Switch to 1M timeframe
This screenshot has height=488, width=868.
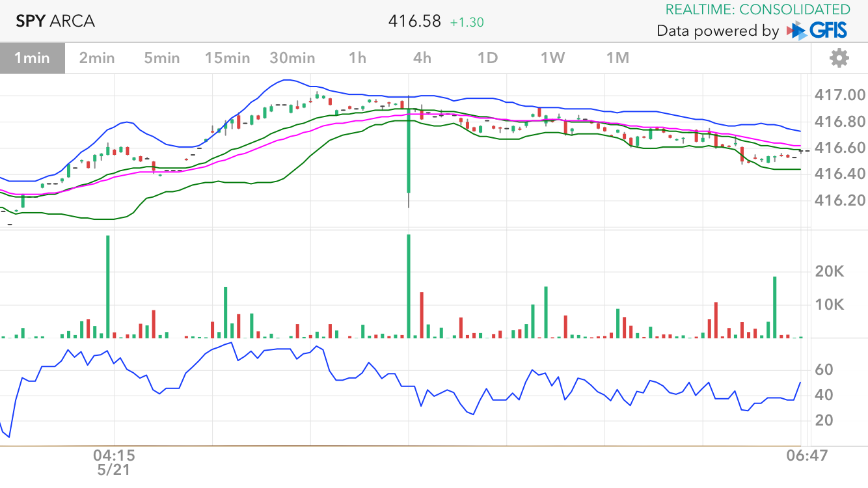click(617, 58)
